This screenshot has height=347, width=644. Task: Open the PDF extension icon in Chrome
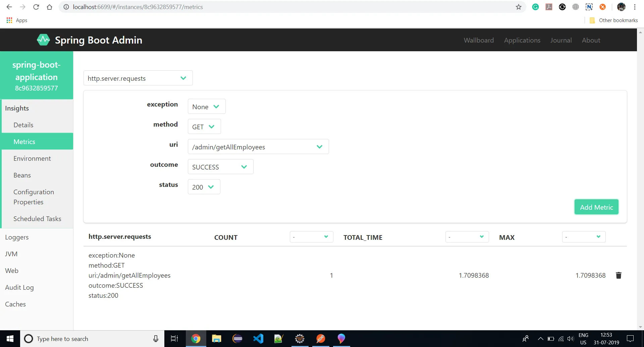coord(549,7)
